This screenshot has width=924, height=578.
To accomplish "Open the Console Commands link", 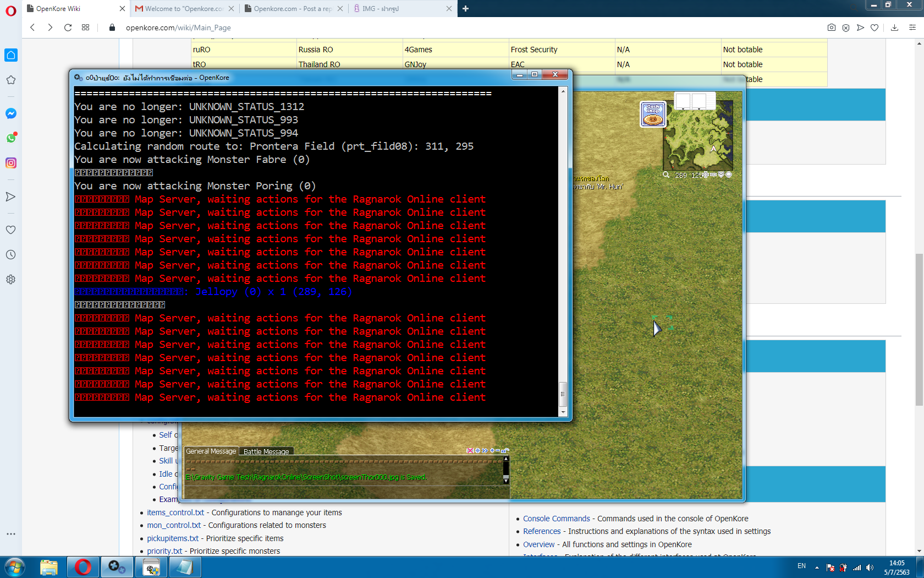I will click(x=556, y=518).
